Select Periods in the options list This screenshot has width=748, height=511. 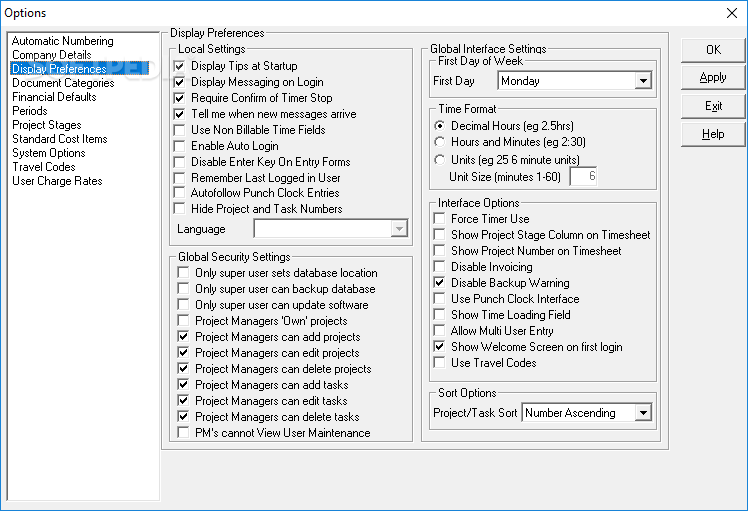(30, 111)
